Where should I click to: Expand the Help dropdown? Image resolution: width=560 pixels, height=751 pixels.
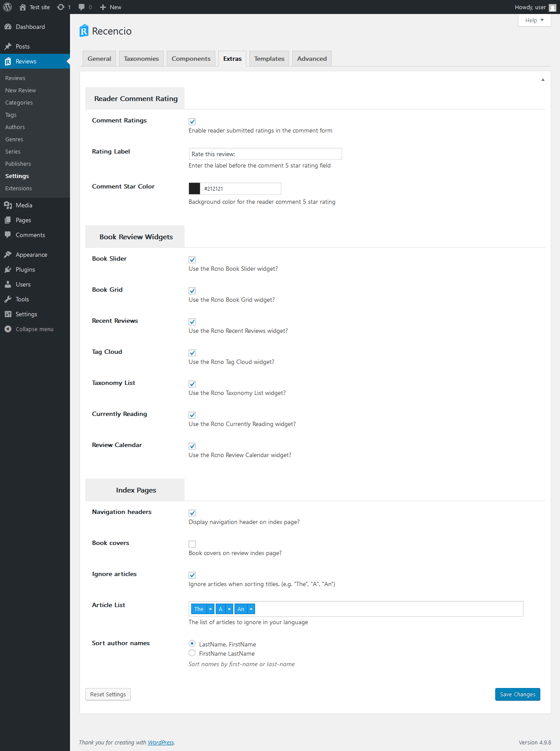pos(534,20)
